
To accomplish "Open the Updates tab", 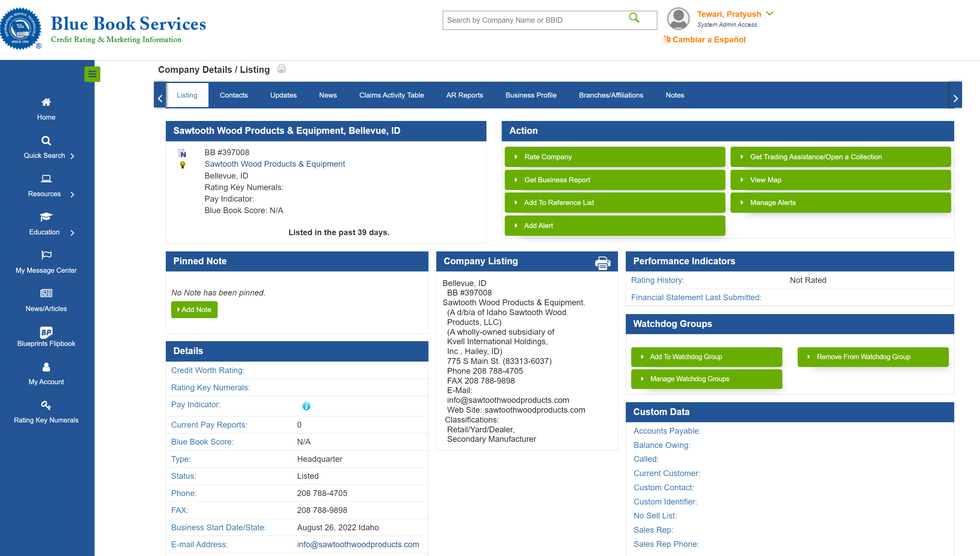I will (x=283, y=95).
